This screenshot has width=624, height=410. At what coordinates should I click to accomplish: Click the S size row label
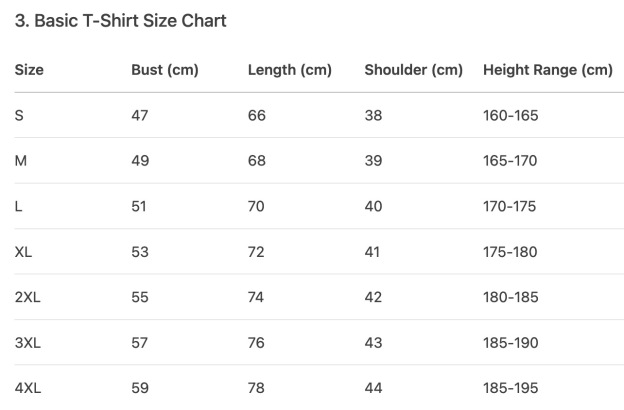pos(19,116)
